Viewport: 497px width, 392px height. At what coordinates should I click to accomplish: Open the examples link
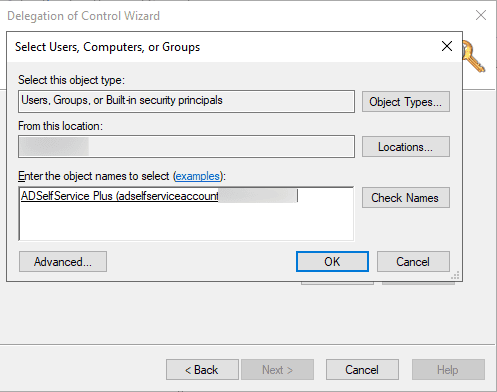tap(198, 176)
